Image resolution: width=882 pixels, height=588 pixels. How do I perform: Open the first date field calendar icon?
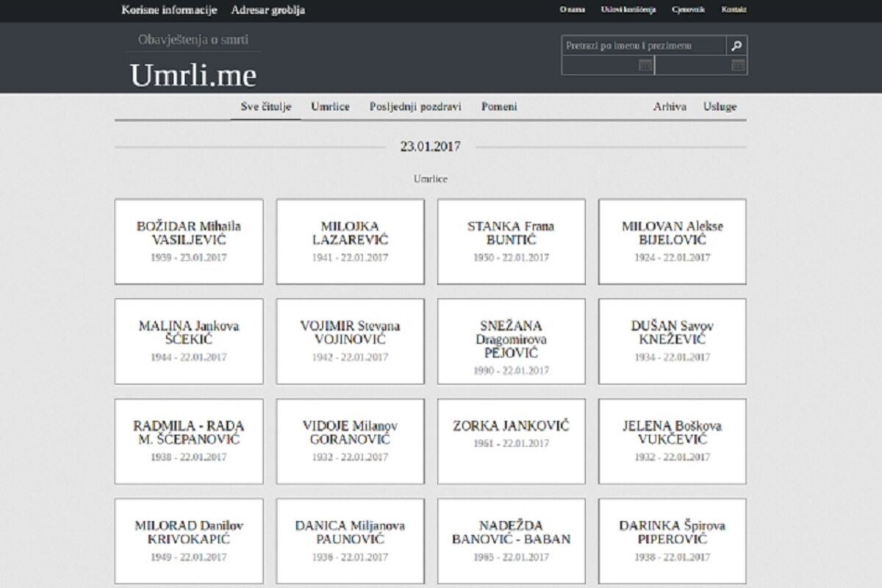(x=645, y=66)
